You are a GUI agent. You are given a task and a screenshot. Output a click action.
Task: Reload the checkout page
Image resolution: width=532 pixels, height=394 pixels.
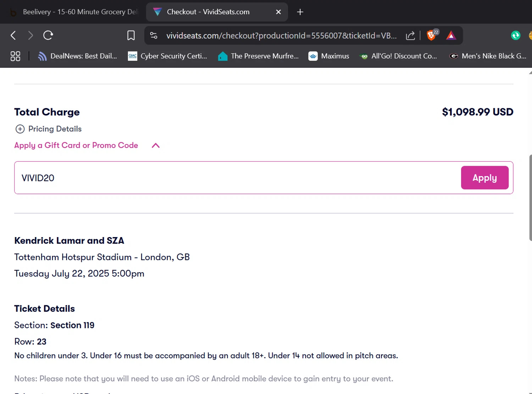[48, 35]
